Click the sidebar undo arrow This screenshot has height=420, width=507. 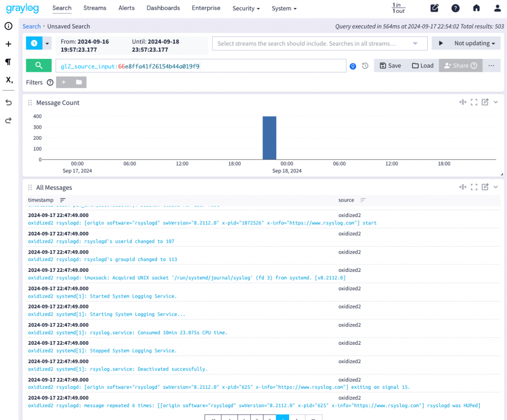[8, 103]
